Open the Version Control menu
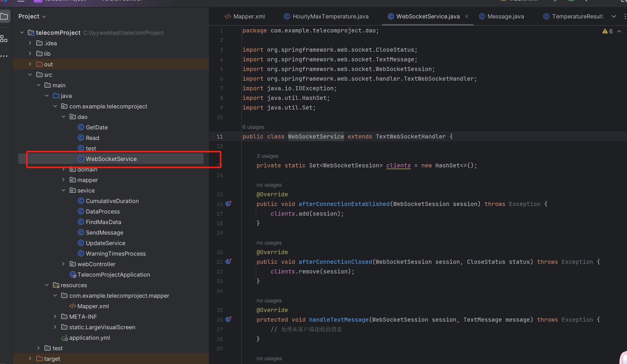Image resolution: width=627 pixels, height=364 pixels. click(121, 1)
